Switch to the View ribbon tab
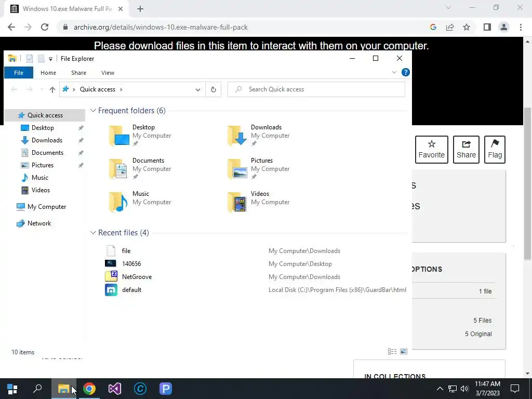532x399 pixels. point(108,73)
